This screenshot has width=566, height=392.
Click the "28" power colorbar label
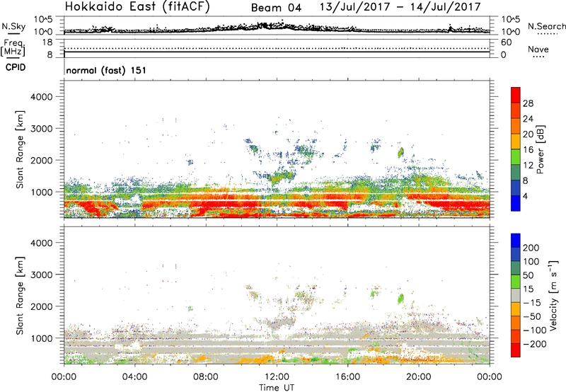[528, 103]
